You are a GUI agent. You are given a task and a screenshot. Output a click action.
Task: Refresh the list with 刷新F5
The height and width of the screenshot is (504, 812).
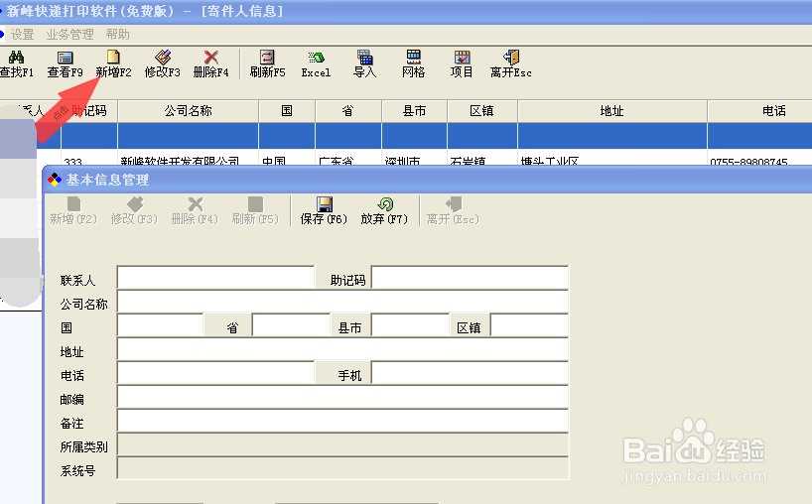point(267,63)
